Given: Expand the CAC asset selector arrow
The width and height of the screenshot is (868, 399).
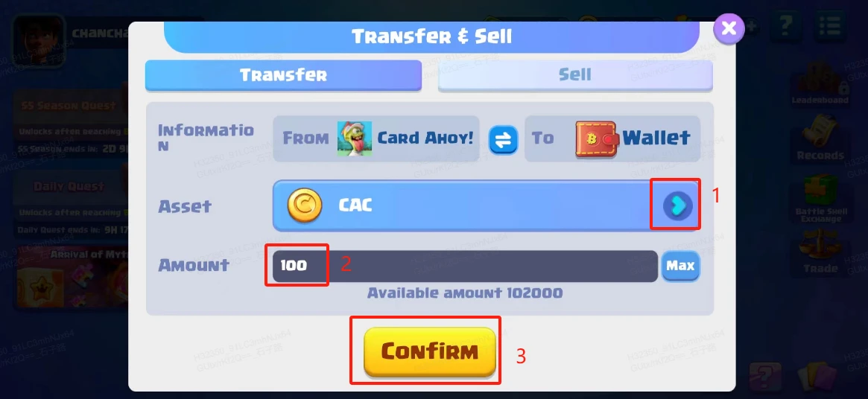Looking at the screenshot, I should point(678,205).
